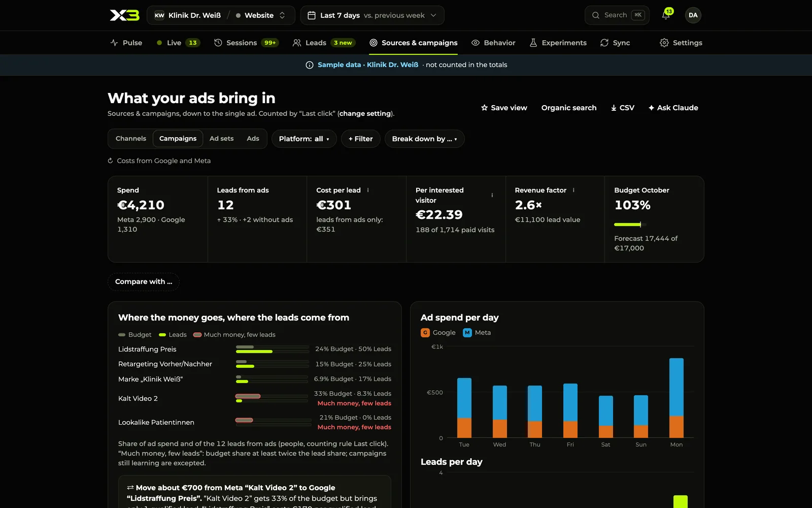Viewport: 812px width, 508px height.
Task: Click the calendar icon in date range selector
Action: point(312,15)
